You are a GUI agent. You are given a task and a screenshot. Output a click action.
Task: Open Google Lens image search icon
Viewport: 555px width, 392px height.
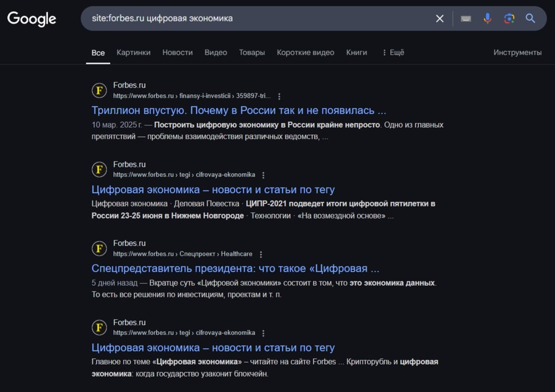coord(509,18)
